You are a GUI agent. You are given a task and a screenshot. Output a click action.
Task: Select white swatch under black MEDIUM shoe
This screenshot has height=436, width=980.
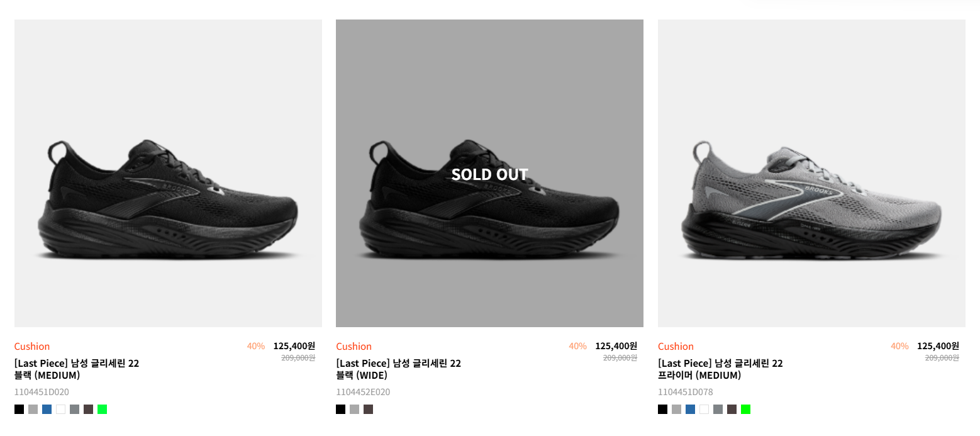click(x=60, y=410)
